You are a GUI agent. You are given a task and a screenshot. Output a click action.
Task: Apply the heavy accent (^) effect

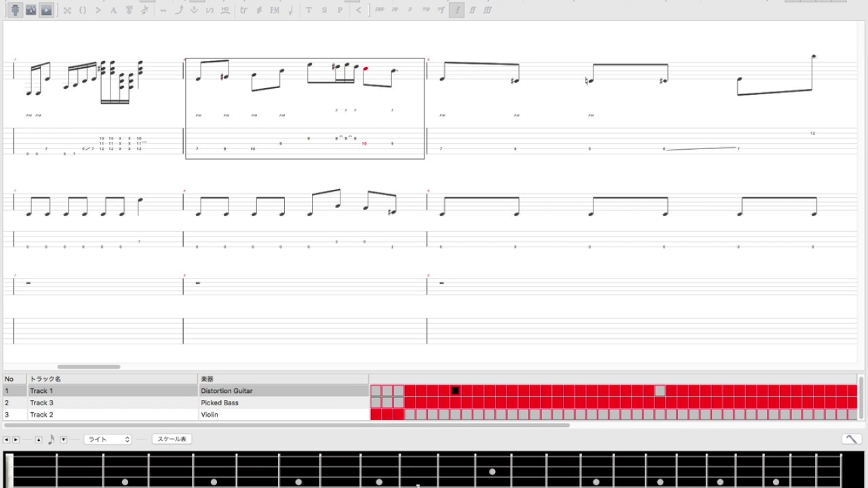pos(113,10)
